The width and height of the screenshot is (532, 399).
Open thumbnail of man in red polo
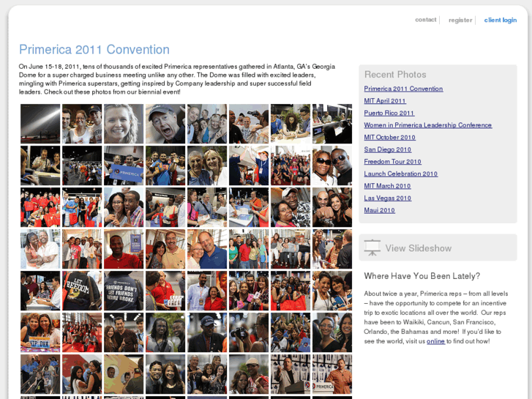[x=124, y=249]
